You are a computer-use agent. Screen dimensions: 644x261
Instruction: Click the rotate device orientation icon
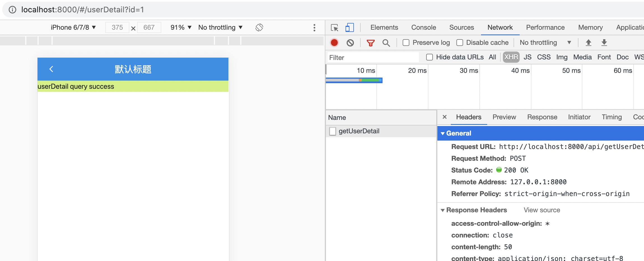click(259, 27)
